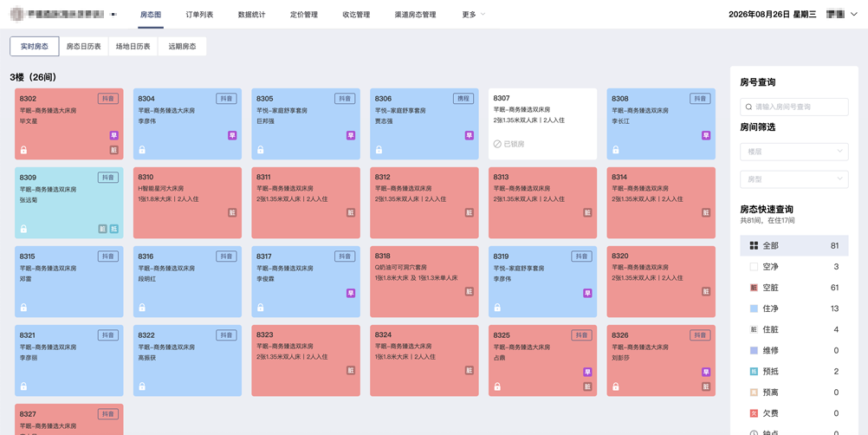Click the locked-room icon on room 8307
The image size is (868, 435).
point(497,144)
